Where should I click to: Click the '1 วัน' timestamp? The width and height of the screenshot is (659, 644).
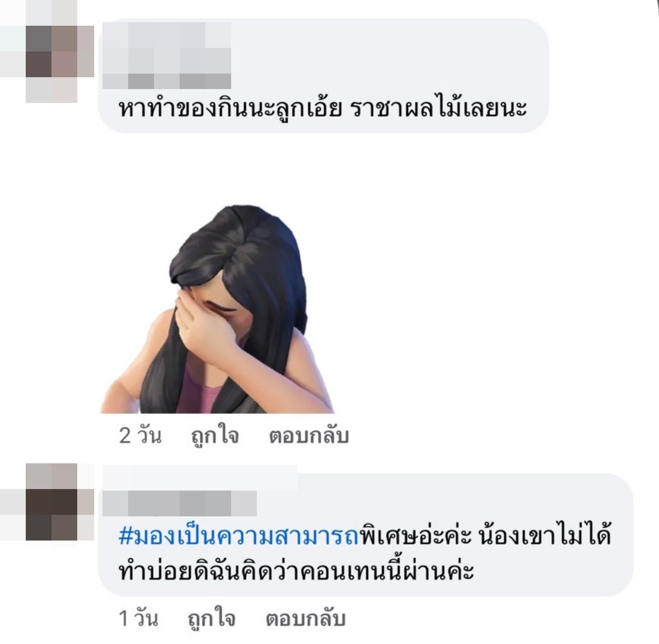click(x=138, y=618)
